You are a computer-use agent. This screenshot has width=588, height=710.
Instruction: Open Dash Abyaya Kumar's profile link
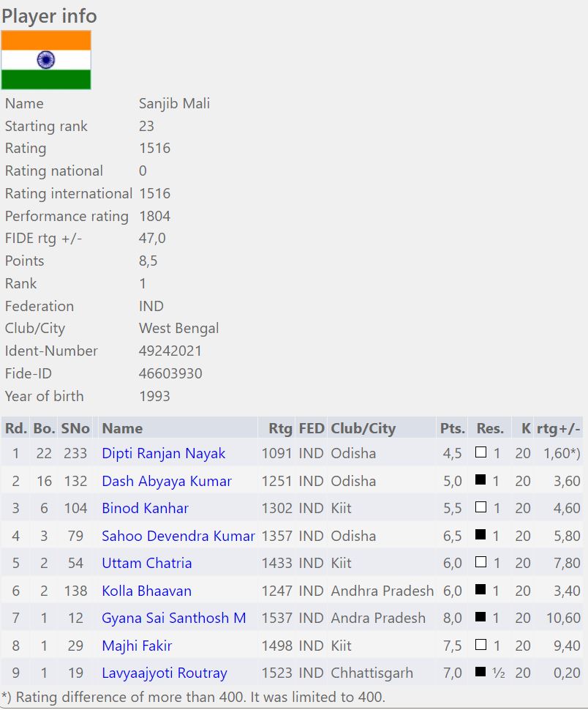coord(166,482)
